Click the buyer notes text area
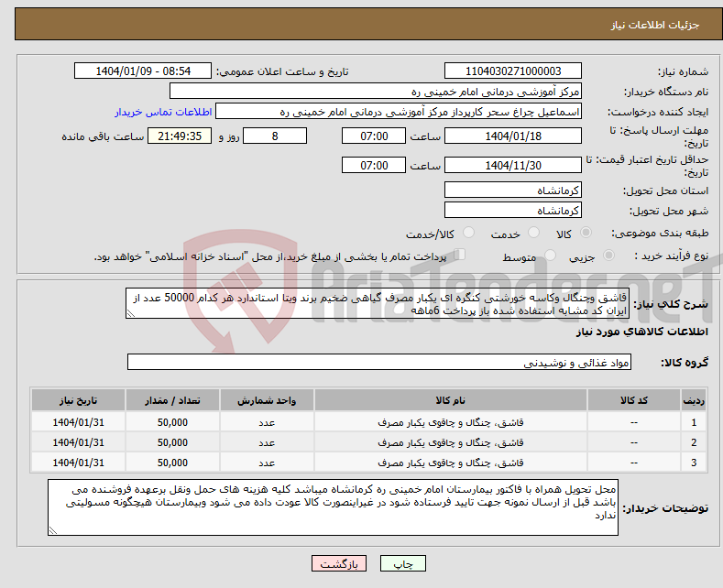This screenshot has height=588, width=723. click(x=333, y=507)
